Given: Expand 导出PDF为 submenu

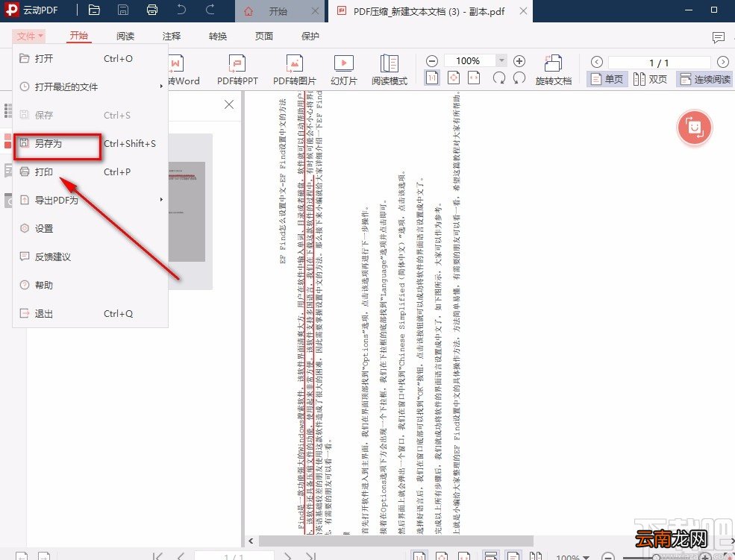Looking at the screenshot, I should point(90,200).
